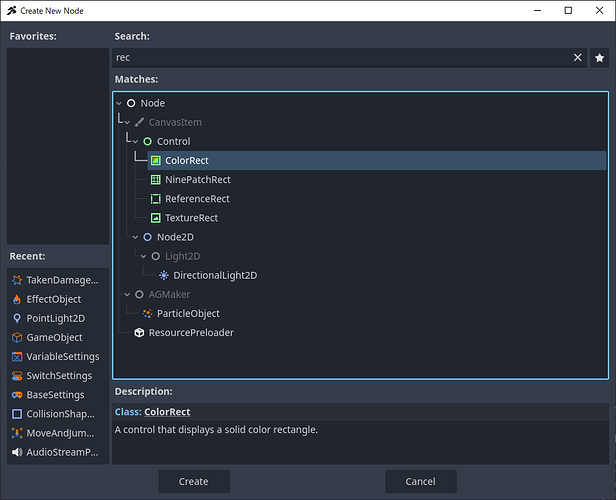This screenshot has width=616, height=500.
Task: Toggle the favorite star button
Action: click(x=599, y=58)
